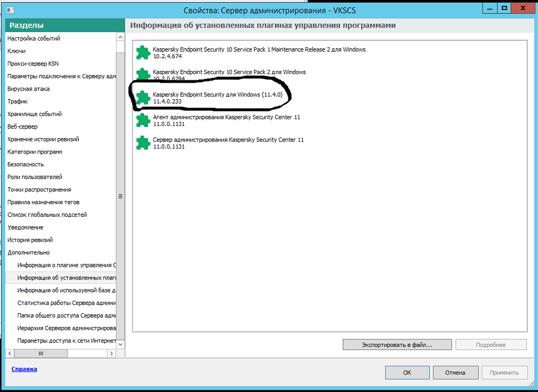
Task: Open the Веб-сервер section
Action: click(22, 126)
